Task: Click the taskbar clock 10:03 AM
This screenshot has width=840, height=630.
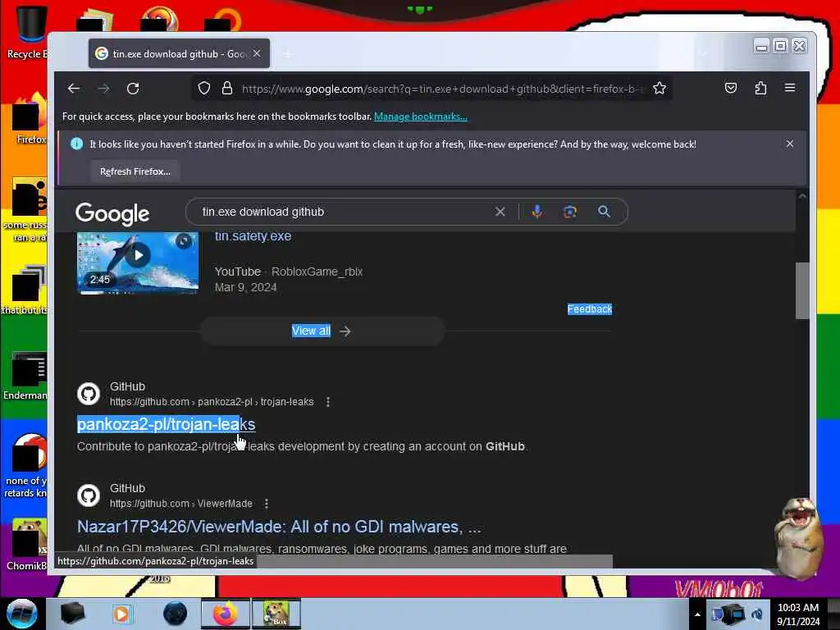Action: coord(798,614)
